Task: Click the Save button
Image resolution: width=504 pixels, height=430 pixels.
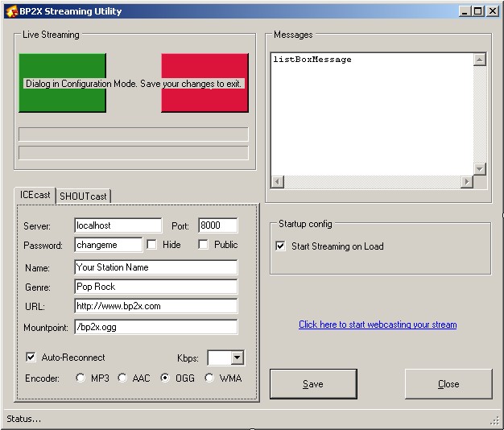Action: click(313, 384)
